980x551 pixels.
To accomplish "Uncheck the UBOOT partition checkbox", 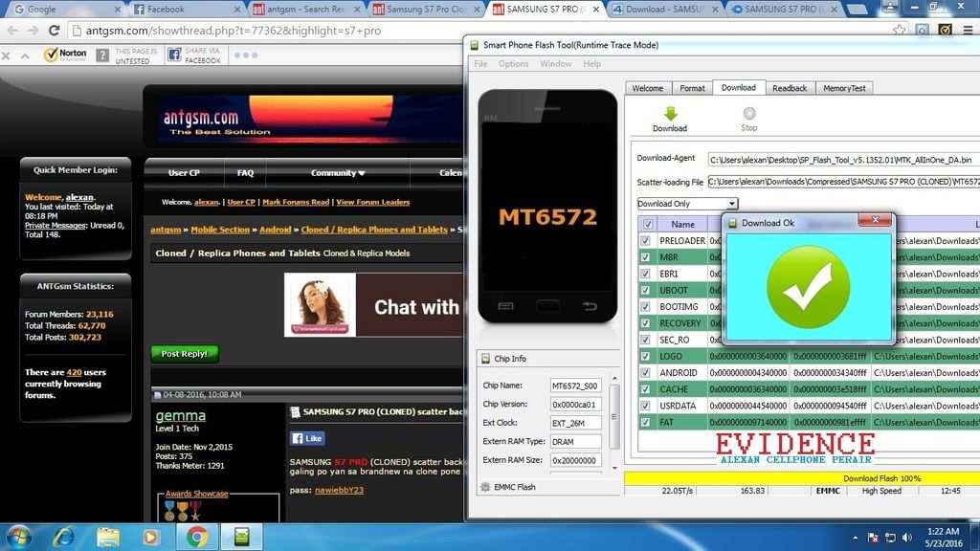I will (x=645, y=290).
